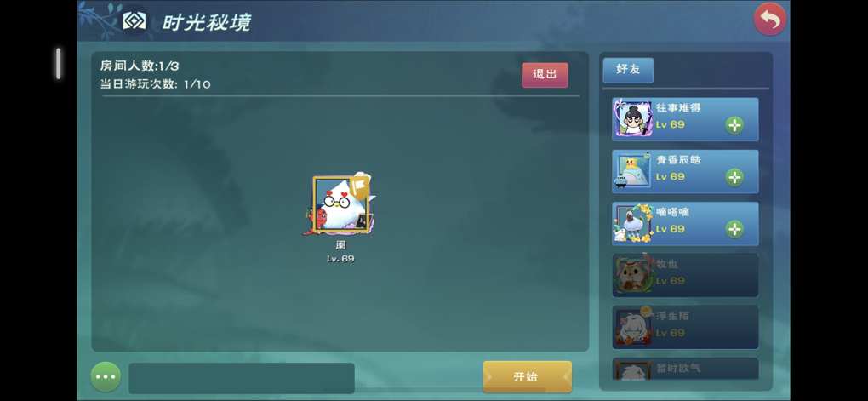Image resolution: width=868 pixels, height=401 pixels.
Task: View 嘀嗒嘀's flower-framed avatar
Action: click(633, 223)
